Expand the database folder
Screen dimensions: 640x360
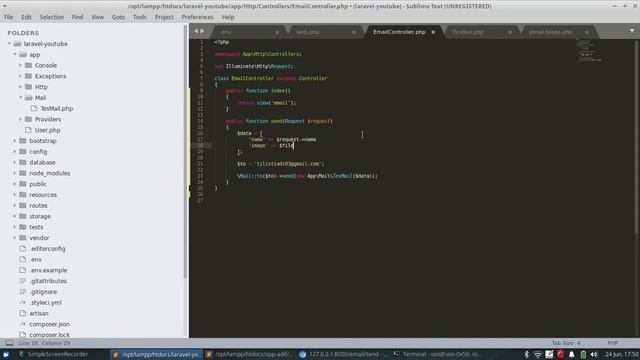click(15, 162)
